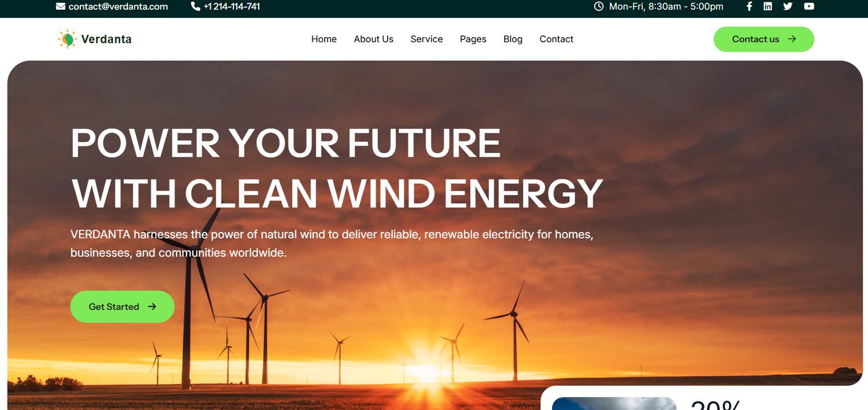The height and width of the screenshot is (410, 868).
Task: Click the arrow inside Contact us button
Action: [x=792, y=39]
